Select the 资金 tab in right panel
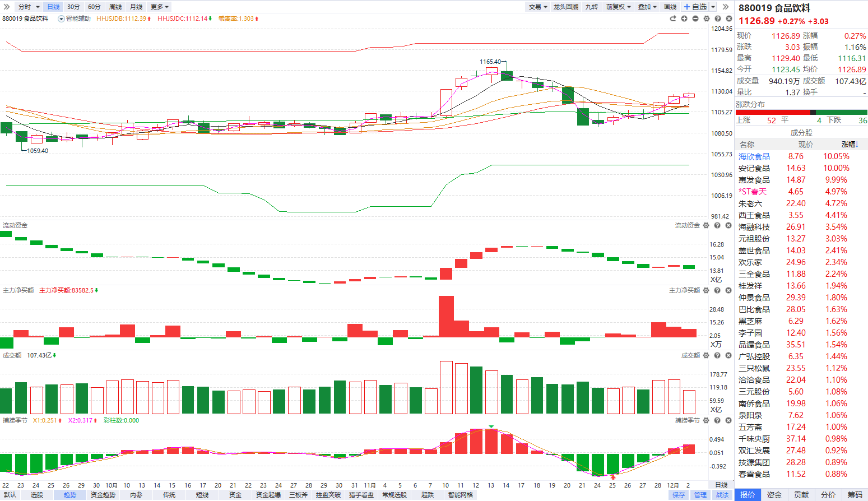Image resolution: width=868 pixels, height=501 pixels. click(x=774, y=495)
